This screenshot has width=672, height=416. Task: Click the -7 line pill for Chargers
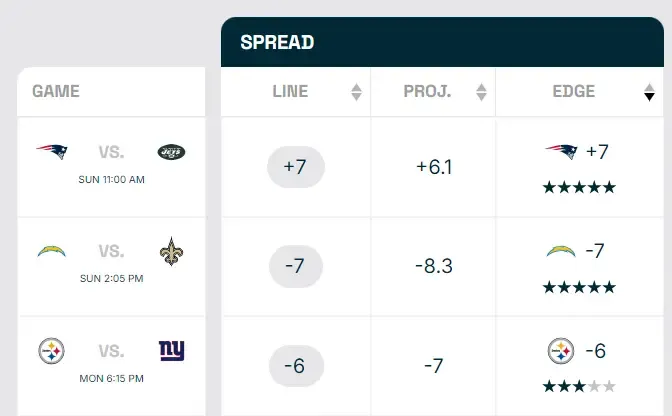295,267
